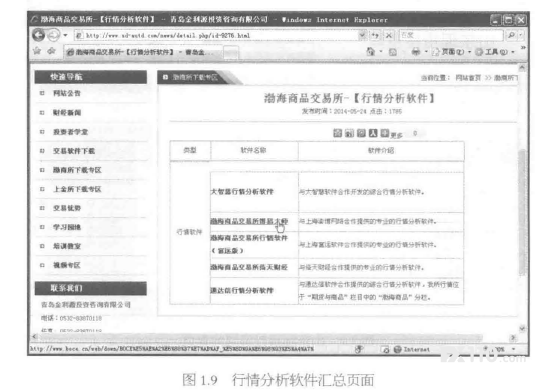Open 投资者学堂 in the sidebar
Image resolution: width=555 pixels, height=391 pixels.
click(70, 132)
